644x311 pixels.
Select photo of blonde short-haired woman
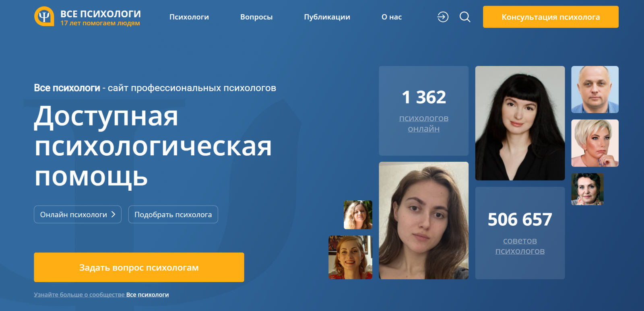pyautogui.click(x=595, y=143)
